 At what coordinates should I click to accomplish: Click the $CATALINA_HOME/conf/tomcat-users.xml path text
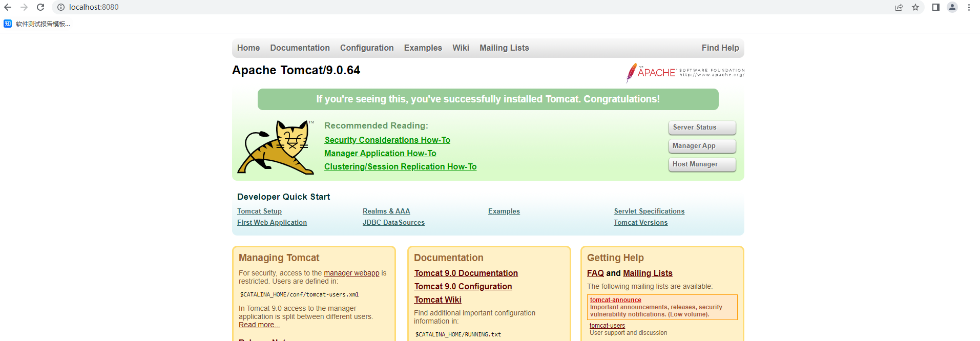pyautogui.click(x=299, y=294)
